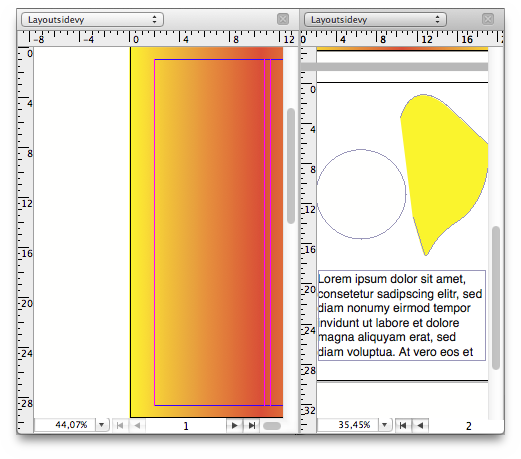Screen dimensions: 521x459
Task: Click the left pane horizontal scrollbar thumb
Action: click(272, 426)
